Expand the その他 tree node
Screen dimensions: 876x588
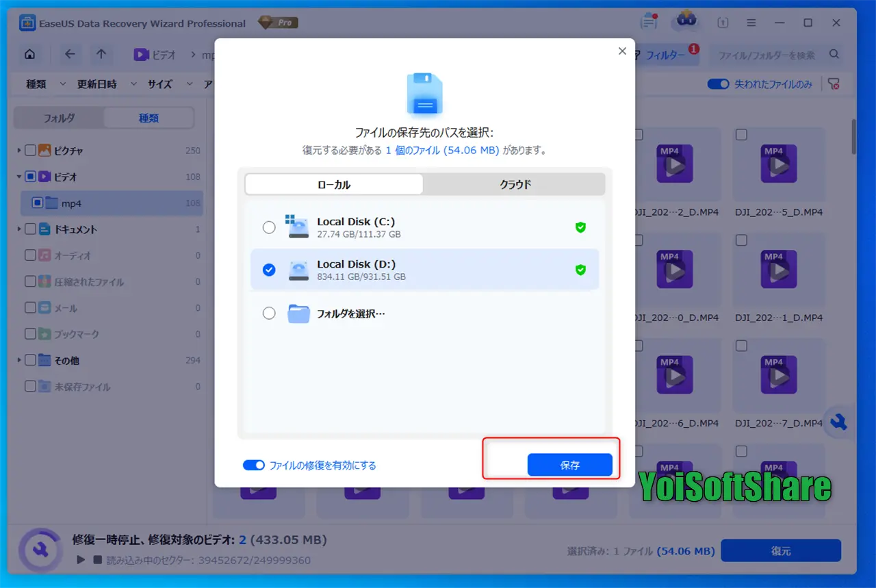coord(18,360)
